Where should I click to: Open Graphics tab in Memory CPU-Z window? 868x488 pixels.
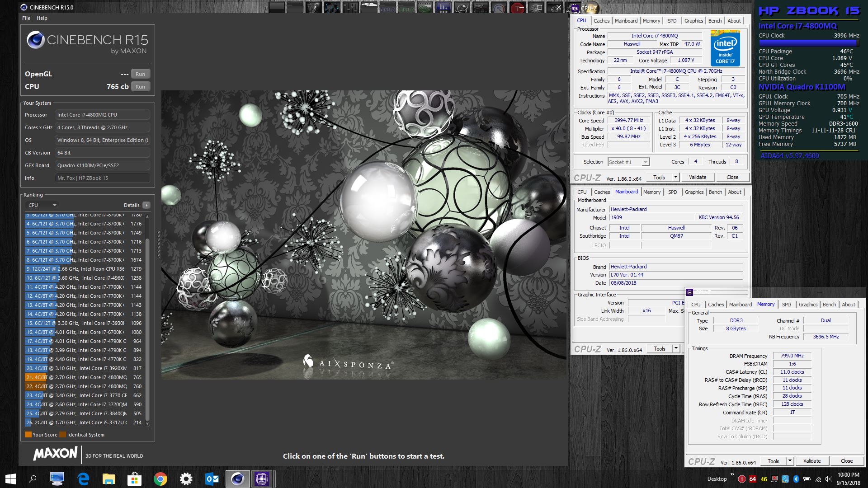808,305
